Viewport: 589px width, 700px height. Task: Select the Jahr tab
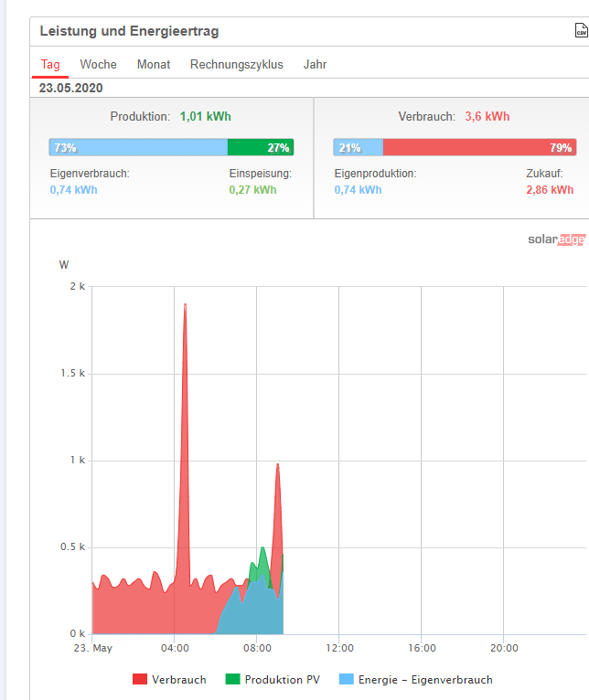(315, 65)
